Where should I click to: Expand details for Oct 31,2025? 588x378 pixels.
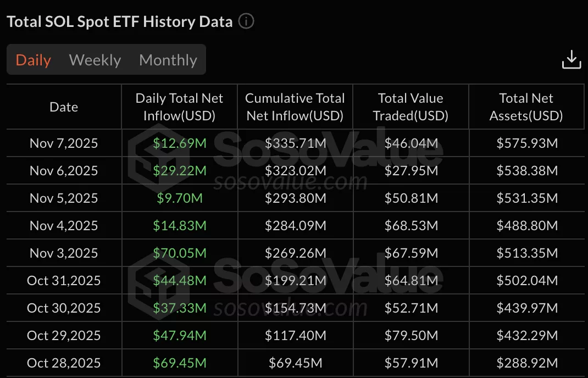(63, 280)
